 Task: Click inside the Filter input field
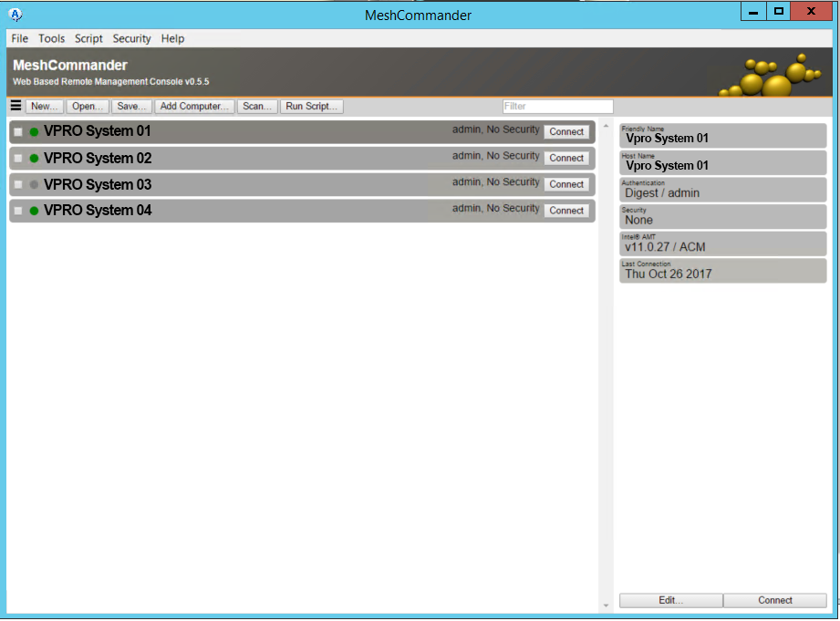click(x=556, y=106)
